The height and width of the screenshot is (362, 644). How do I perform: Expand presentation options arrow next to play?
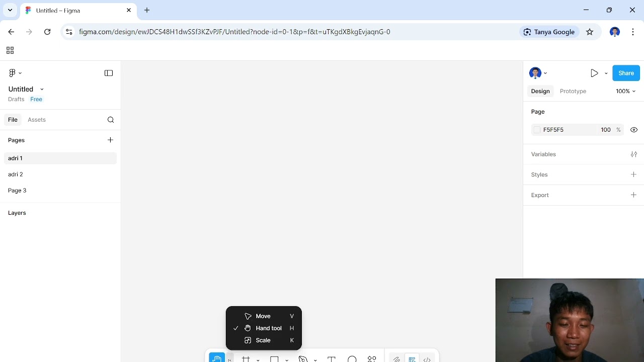click(606, 73)
